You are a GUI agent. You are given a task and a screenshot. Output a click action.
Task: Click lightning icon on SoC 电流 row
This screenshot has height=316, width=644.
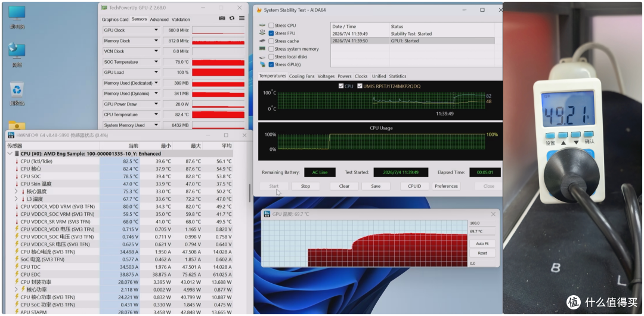(x=17, y=259)
